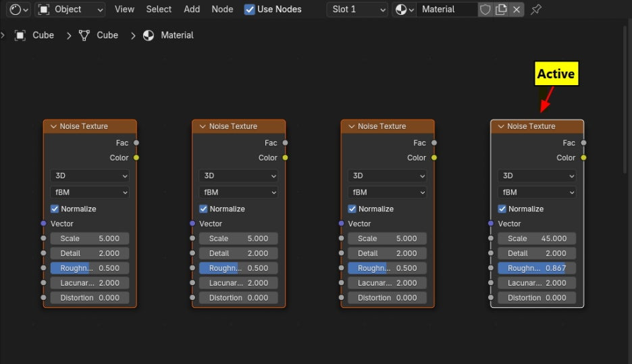
Task: Click Roughness input socket of active node
Action: coord(490,267)
